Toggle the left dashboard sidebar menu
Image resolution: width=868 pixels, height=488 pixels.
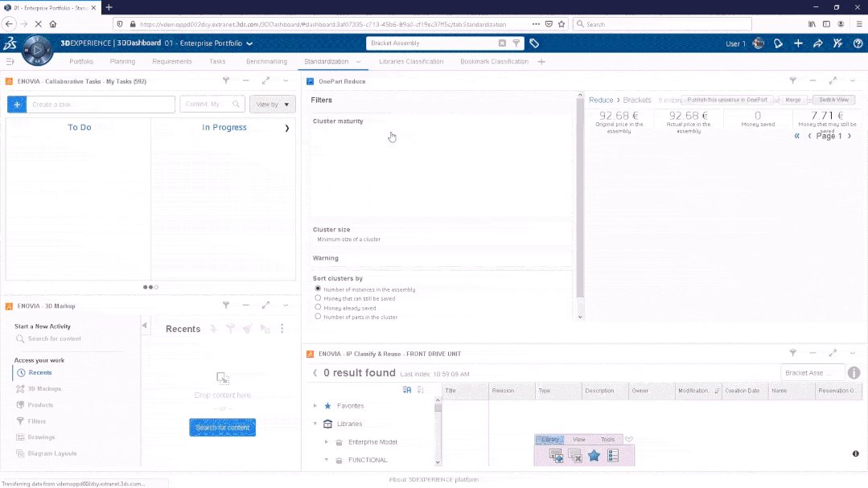pyautogui.click(x=10, y=61)
